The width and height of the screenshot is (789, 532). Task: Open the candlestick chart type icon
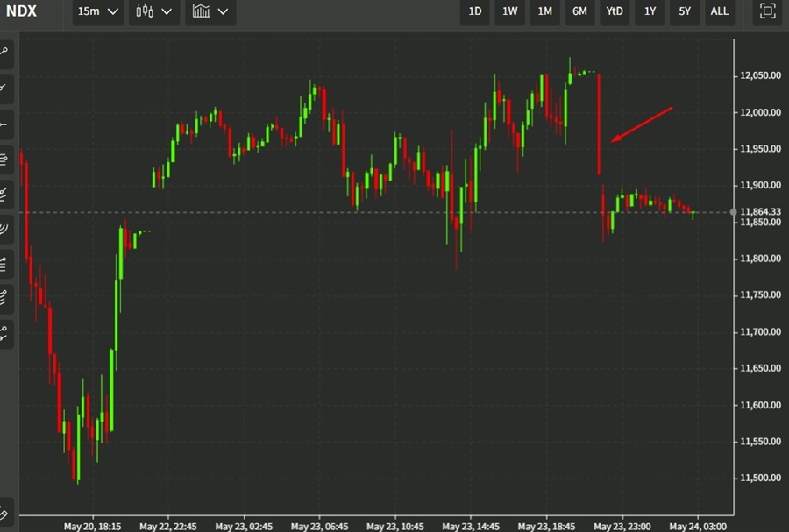[x=145, y=12]
